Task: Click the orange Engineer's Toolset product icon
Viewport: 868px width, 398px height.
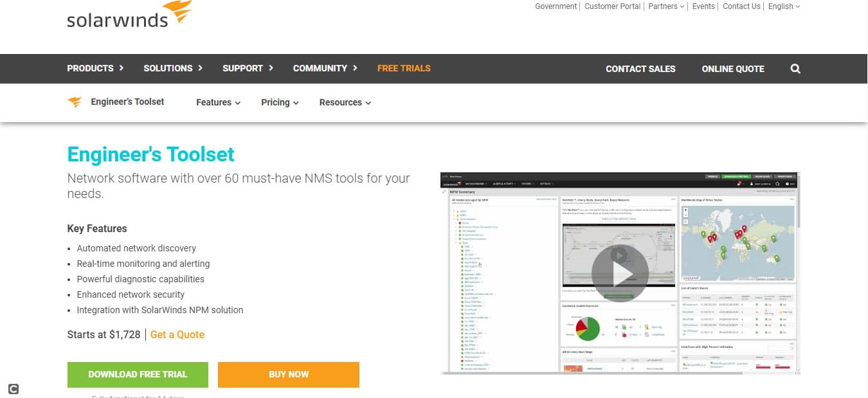Action: pyautogui.click(x=75, y=102)
